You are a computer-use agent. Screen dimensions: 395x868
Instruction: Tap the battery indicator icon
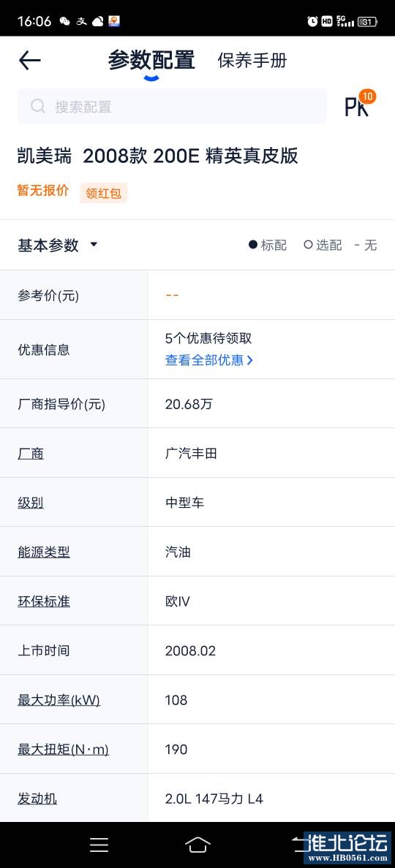point(368,22)
